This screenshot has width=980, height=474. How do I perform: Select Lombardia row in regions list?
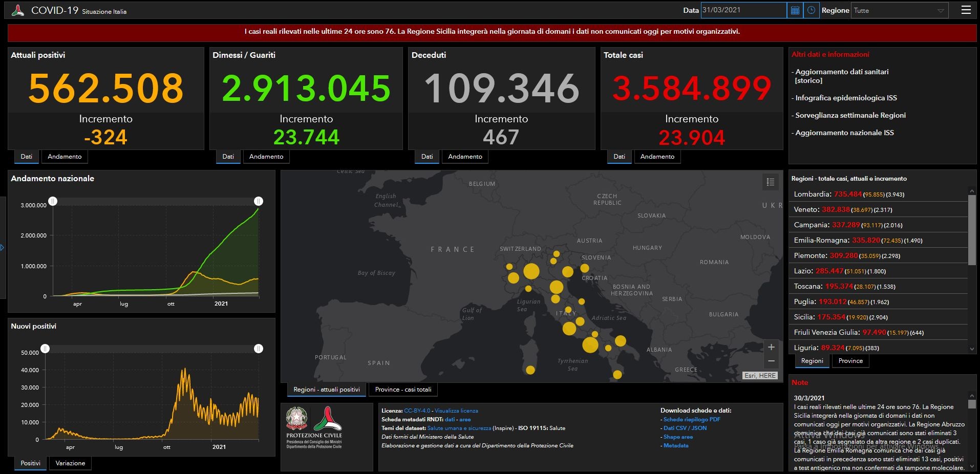(879, 194)
